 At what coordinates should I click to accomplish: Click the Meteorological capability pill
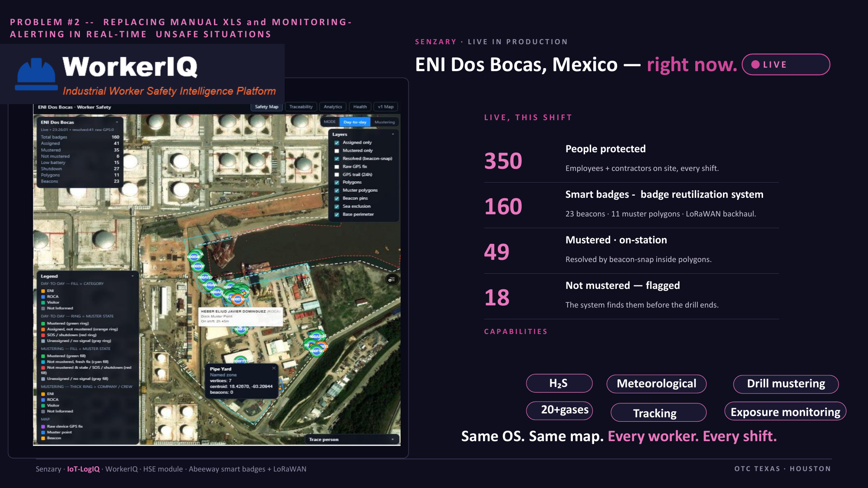tap(657, 383)
